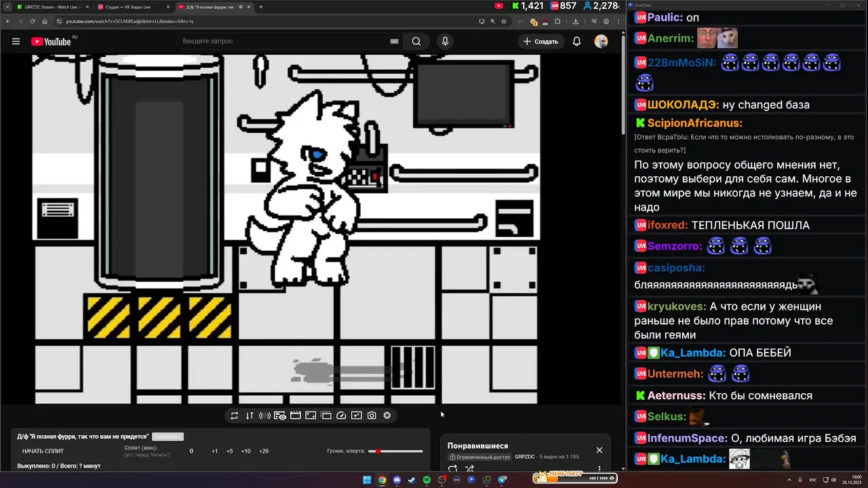Go back in browser history
The width and height of the screenshot is (868, 488).
(x=7, y=21)
